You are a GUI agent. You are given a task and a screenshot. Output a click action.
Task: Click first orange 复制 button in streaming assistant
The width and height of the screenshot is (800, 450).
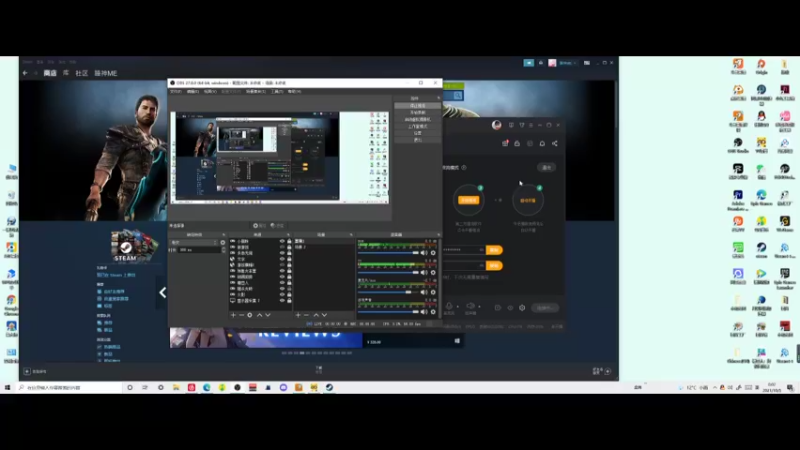(494, 250)
